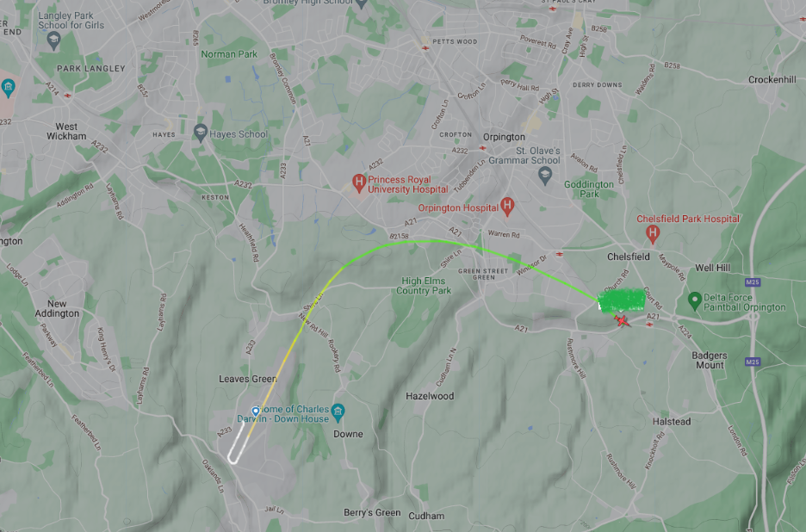806x532 pixels.
Task: Click the Orpington Hospital H marker
Action: (x=507, y=206)
